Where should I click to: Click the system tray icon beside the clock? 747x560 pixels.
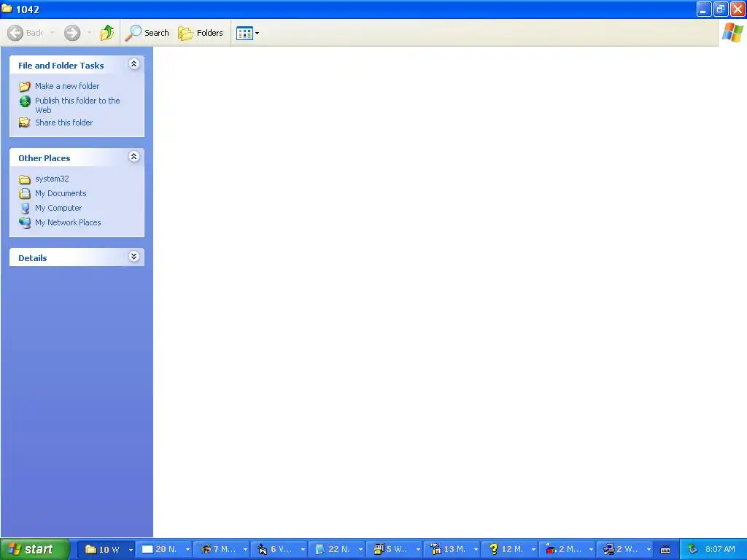pos(692,549)
